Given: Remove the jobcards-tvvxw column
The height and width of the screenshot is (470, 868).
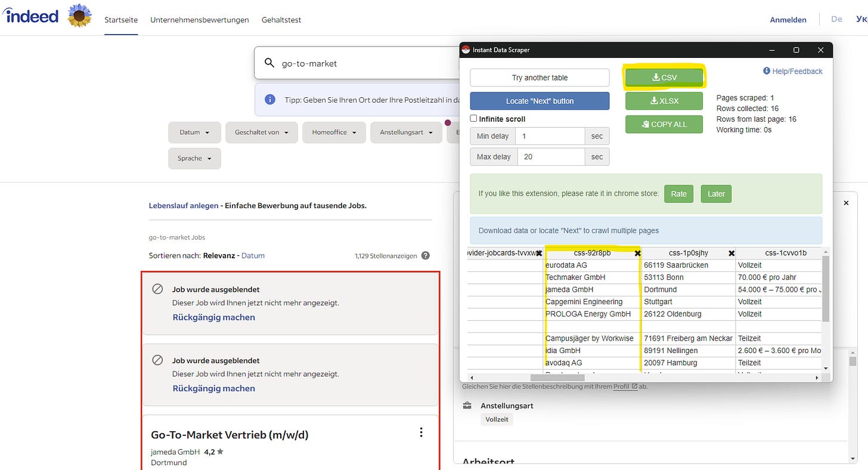Looking at the screenshot, I should coord(539,253).
